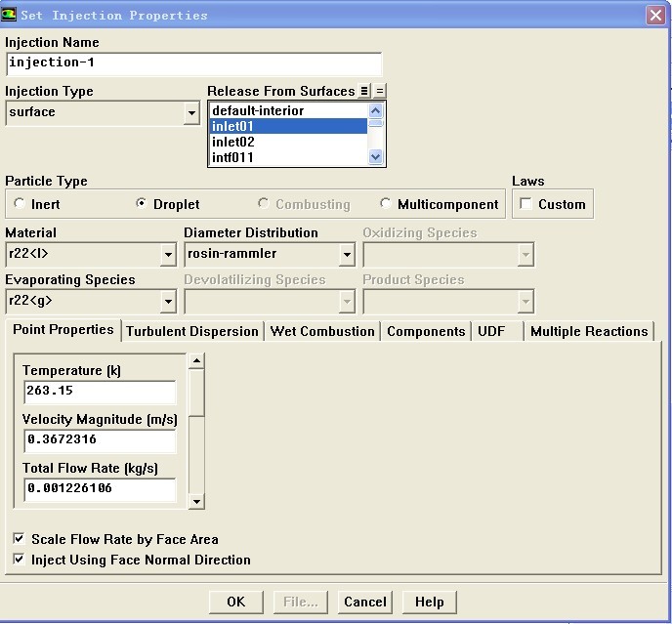Screen dimensions: 672x624
Task: Open the Evaporating Species dropdown
Action: (x=167, y=302)
